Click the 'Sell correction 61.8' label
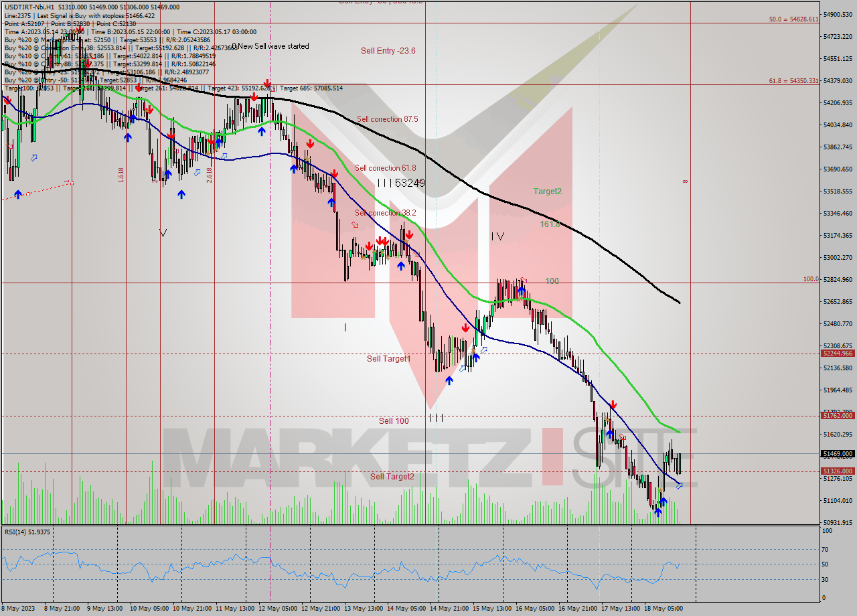 pos(385,168)
